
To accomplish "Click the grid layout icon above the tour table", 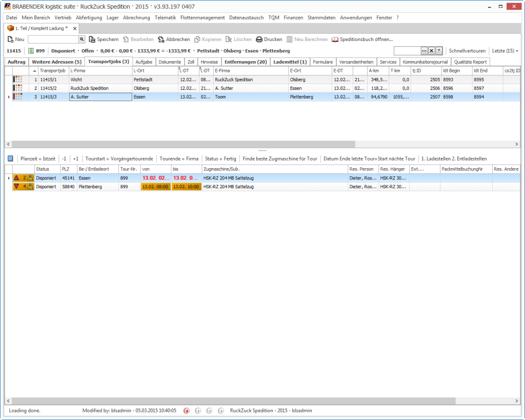I will [x=10, y=158].
